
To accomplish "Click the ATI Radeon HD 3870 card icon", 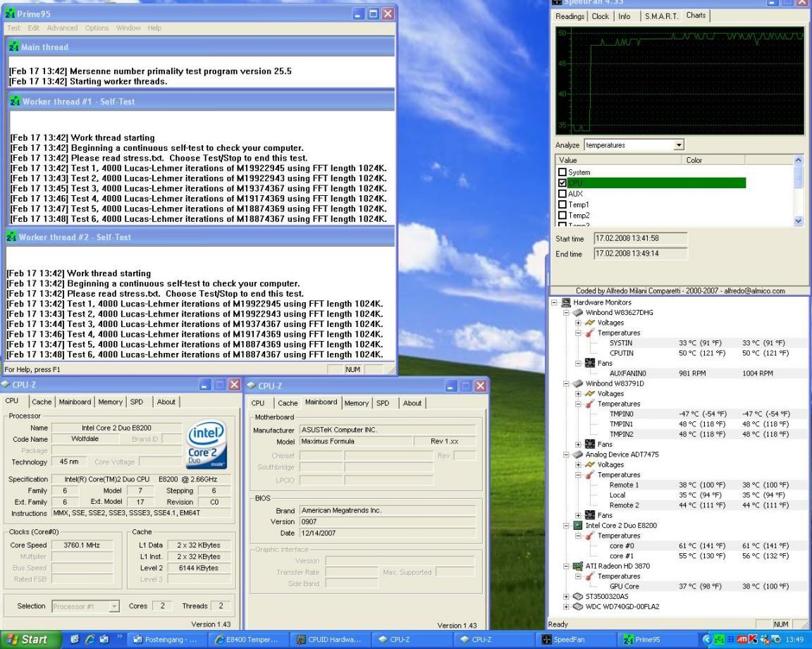I will [578, 566].
